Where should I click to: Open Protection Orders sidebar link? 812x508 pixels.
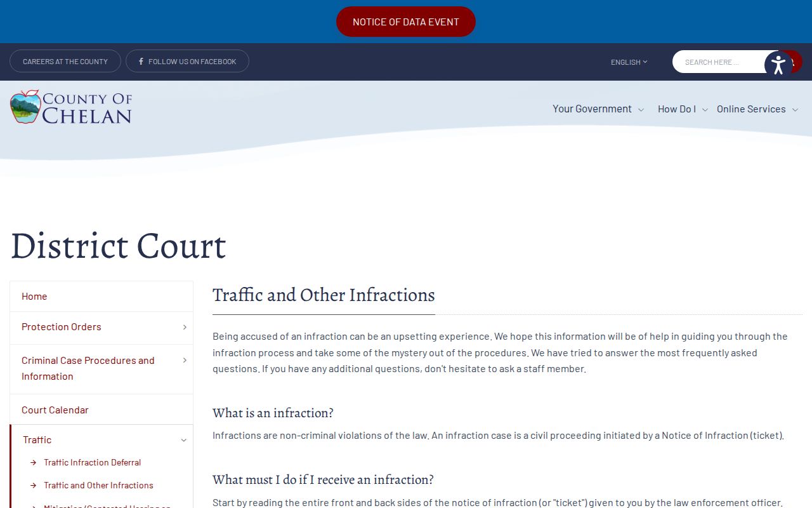point(62,327)
